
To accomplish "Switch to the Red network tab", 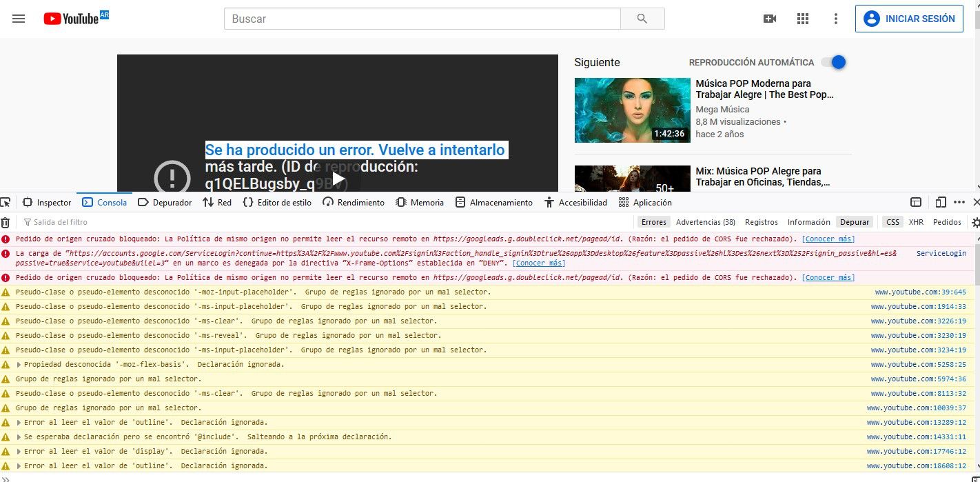I will click(217, 202).
